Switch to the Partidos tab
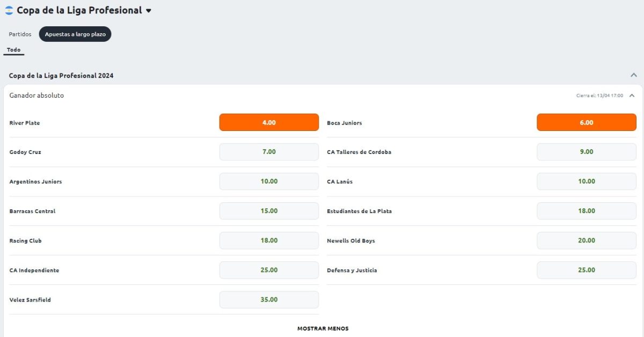 (20, 34)
